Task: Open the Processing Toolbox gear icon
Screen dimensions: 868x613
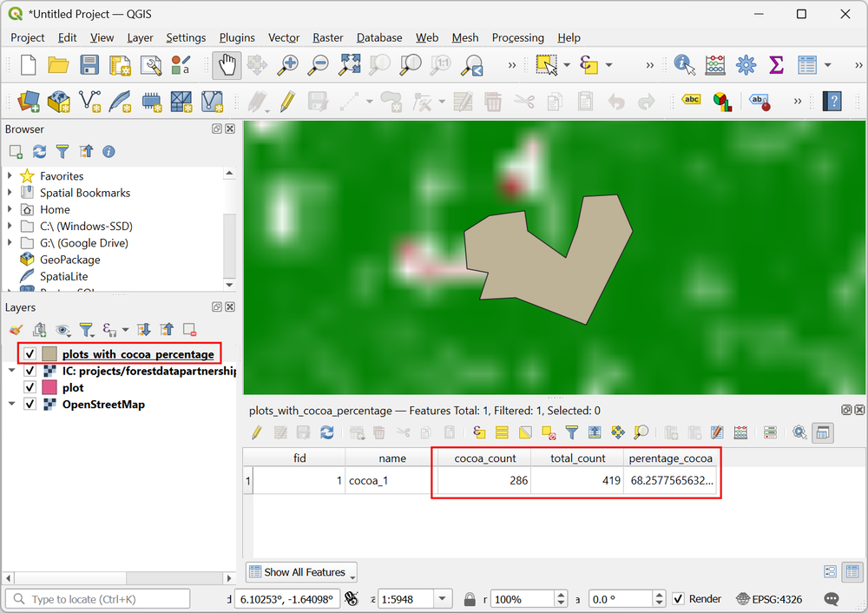Action: pyautogui.click(x=746, y=65)
